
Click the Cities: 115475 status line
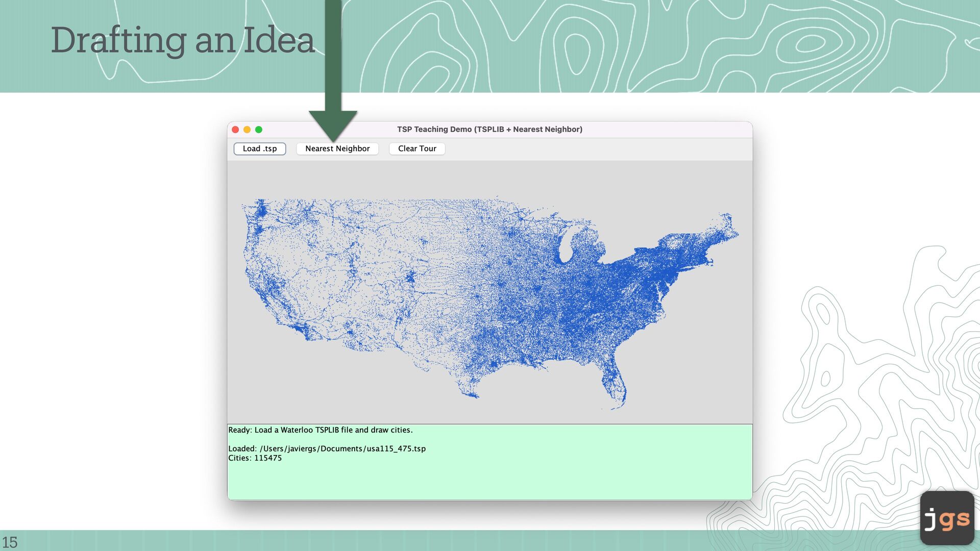click(x=255, y=458)
